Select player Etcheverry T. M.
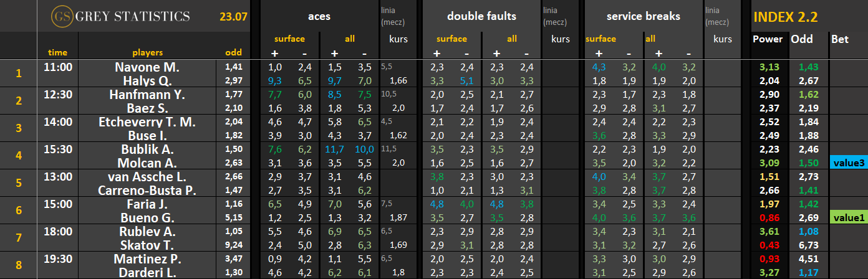 [x=147, y=121]
